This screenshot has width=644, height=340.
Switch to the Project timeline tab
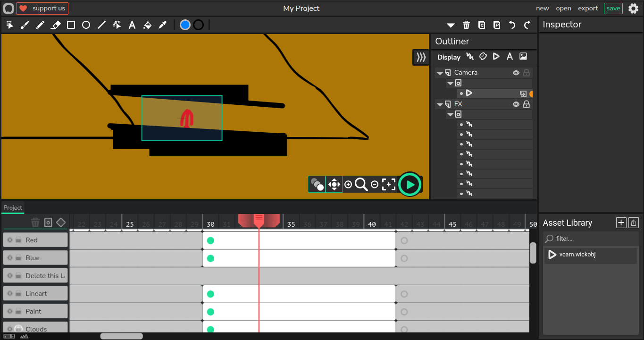[13, 208]
